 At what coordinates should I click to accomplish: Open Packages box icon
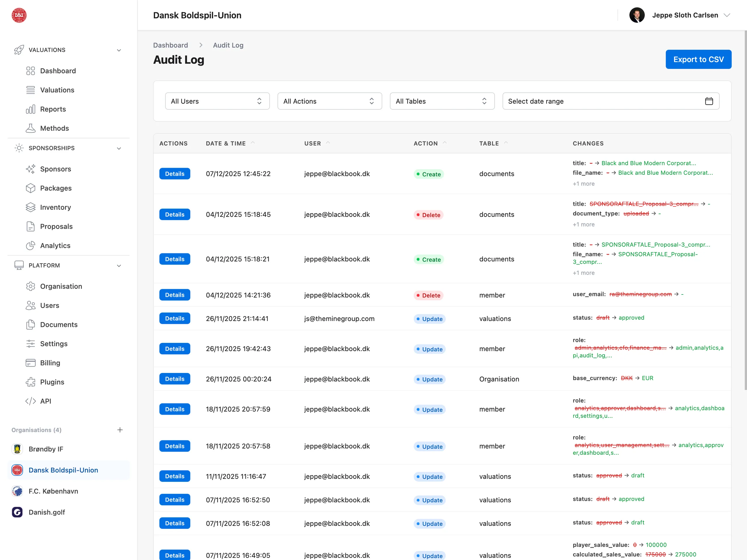pos(30,188)
